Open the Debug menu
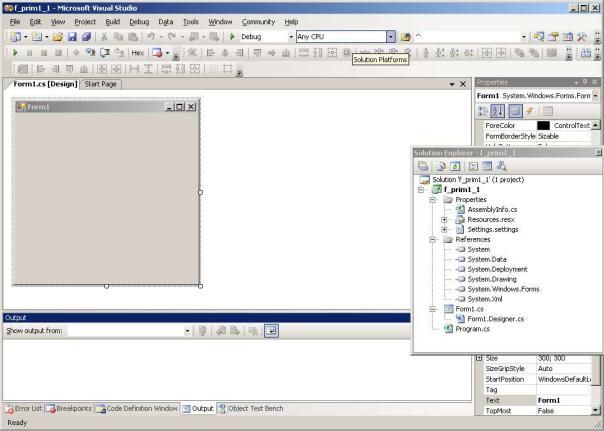This screenshot has width=604, height=431. pyautogui.click(x=139, y=22)
